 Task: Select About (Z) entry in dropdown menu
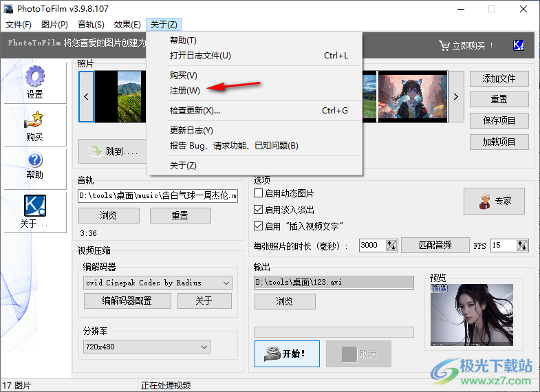point(254,166)
